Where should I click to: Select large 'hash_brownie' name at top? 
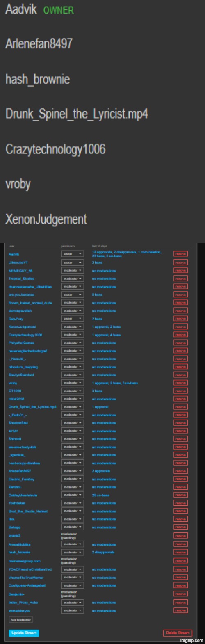coord(37,79)
